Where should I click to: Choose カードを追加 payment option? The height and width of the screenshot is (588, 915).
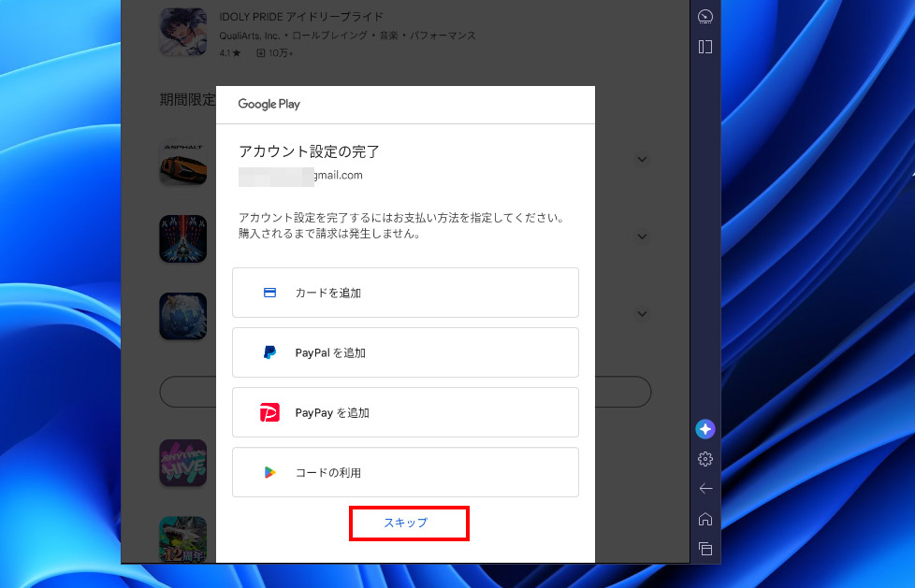coord(405,293)
